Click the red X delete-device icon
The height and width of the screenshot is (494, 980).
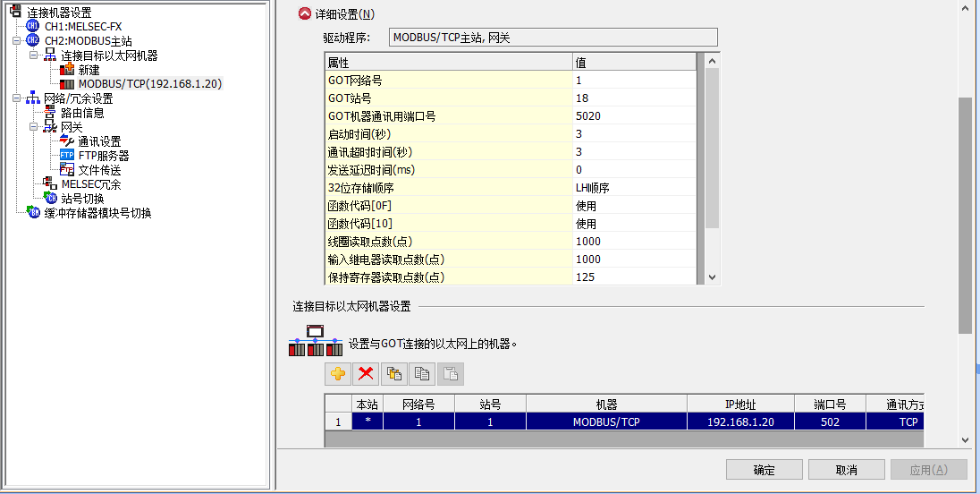pyautogui.click(x=366, y=374)
